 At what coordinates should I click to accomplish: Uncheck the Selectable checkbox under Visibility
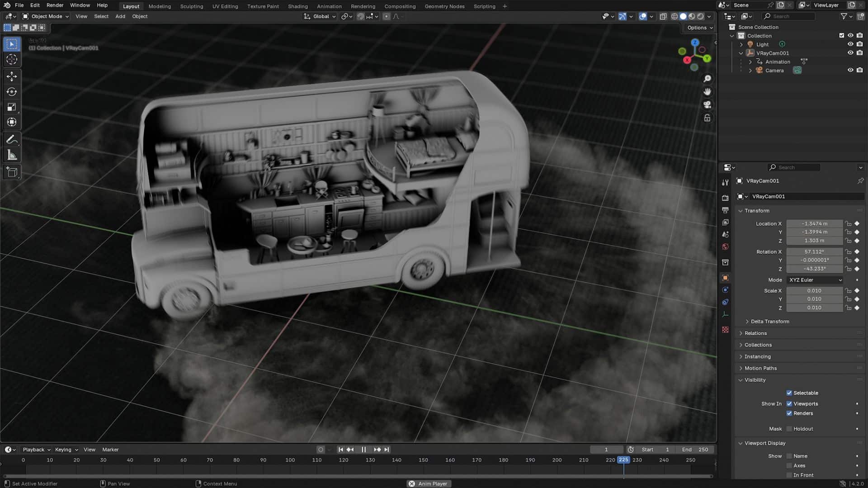[x=789, y=393]
